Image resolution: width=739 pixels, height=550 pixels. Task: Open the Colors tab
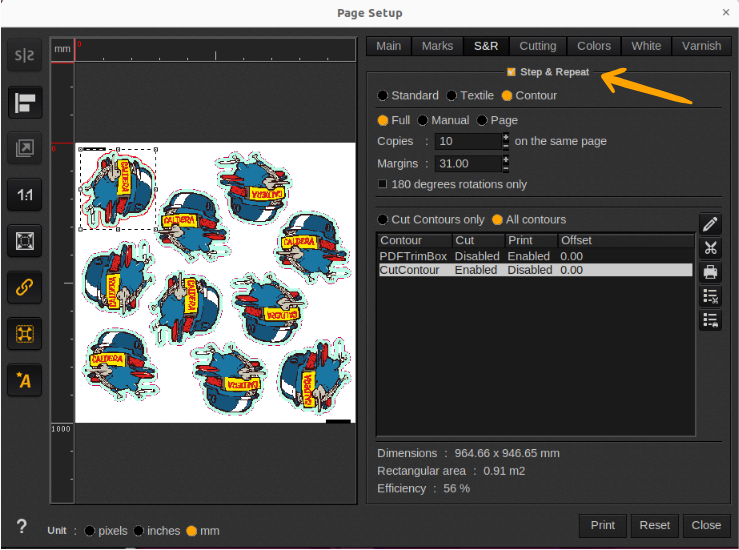point(593,46)
